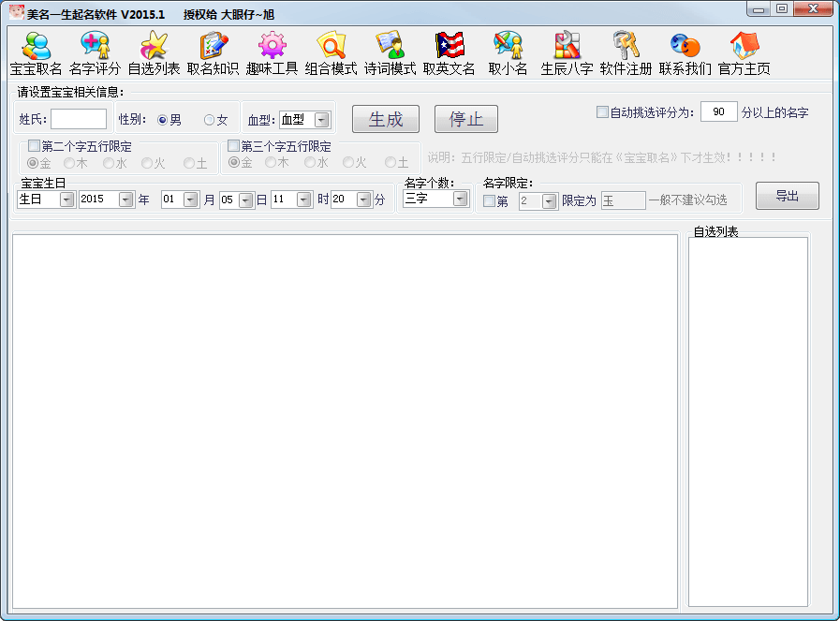Open the 自选列表 custom list
This screenshot has width=840, height=621.
tap(153, 52)
